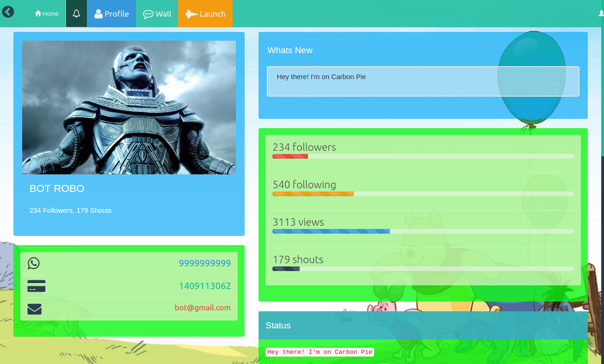Image resolution: width=604 pixels, height=364 pixels.
Task: Go to Home in the navbar
Action: [x=47, y=14]
